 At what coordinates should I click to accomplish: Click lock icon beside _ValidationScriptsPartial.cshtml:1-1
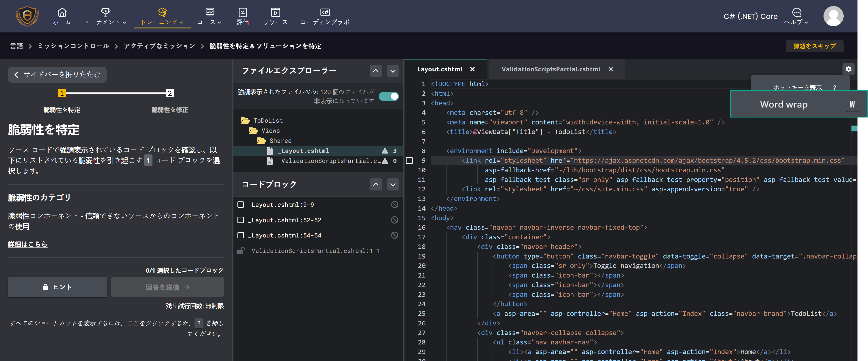(x=241, y=251)
